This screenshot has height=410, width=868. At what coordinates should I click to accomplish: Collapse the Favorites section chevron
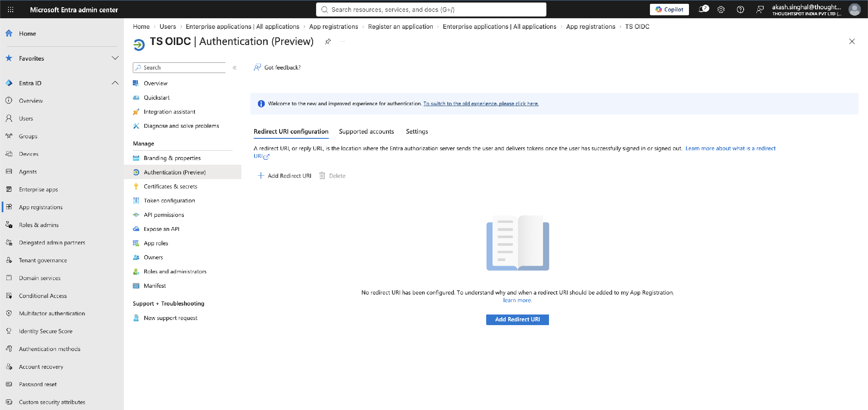[115, 58]
